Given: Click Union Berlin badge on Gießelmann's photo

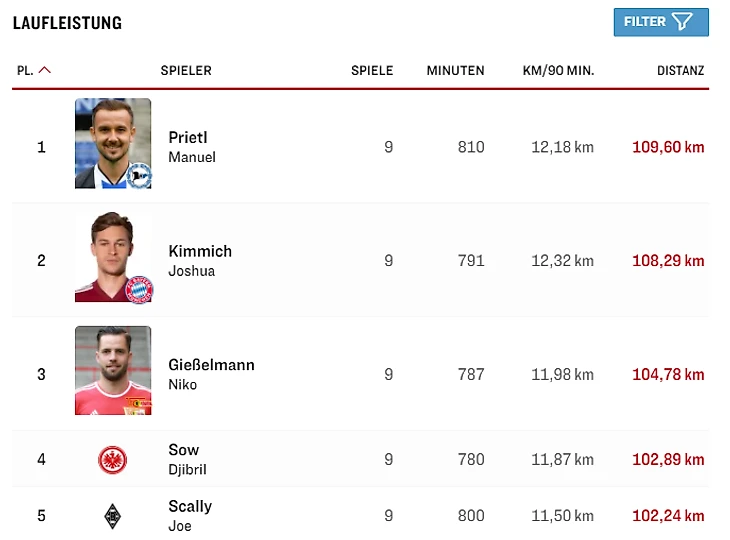Looking at the screenshot, I should pos(138,402).
